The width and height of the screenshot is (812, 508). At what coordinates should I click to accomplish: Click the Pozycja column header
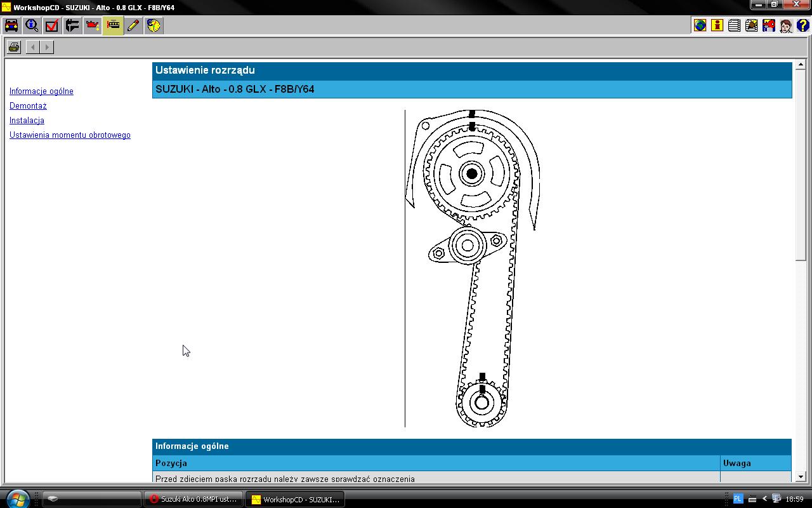tap(436, 463)
